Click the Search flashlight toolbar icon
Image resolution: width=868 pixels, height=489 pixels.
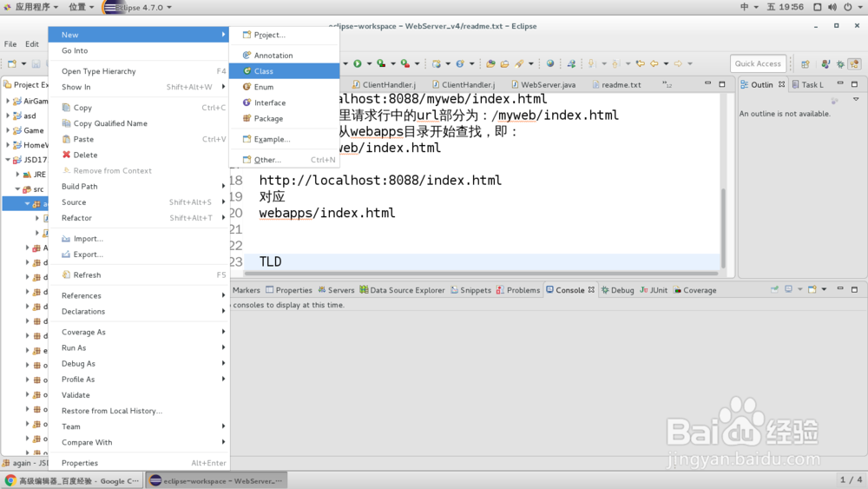tap(519, 63)
